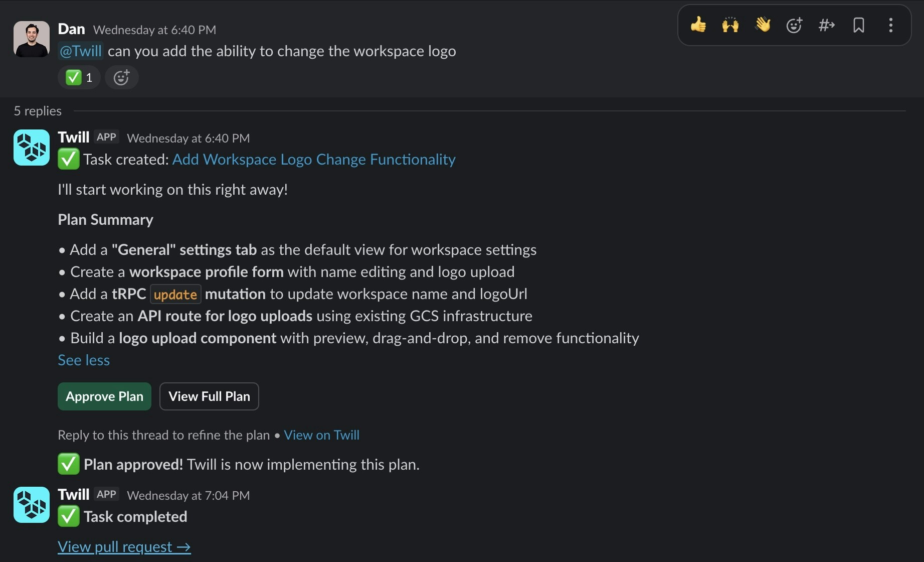Click the @Twill mention in Dan's message
The width and height of the screenshot is (924, 562).
point(80,51)
